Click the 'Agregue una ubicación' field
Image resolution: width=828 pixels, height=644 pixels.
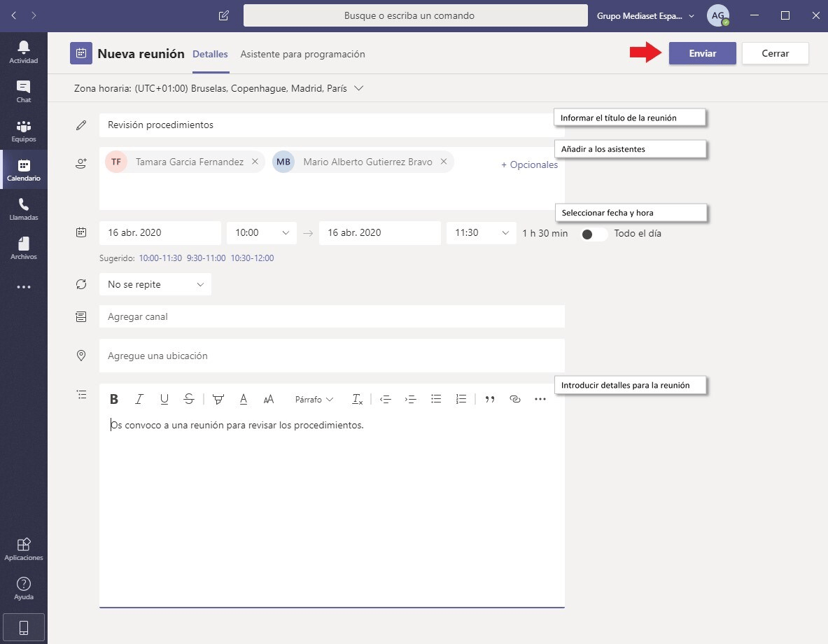point(332,356)
